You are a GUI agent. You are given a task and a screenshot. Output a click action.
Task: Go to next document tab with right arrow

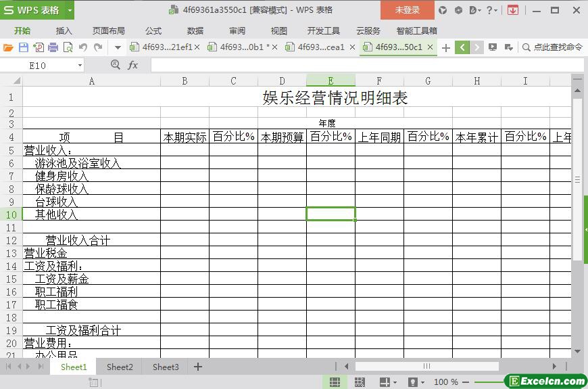(476, 47)
